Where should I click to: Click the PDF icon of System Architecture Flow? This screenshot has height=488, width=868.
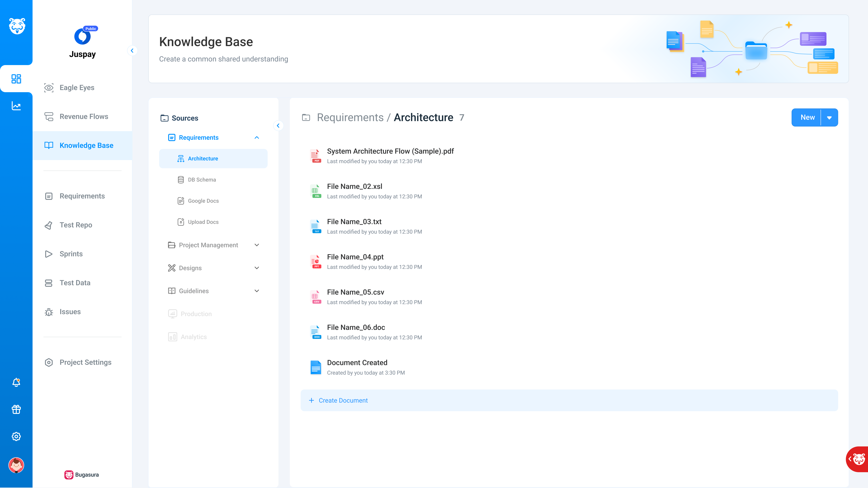click(315, 156)
